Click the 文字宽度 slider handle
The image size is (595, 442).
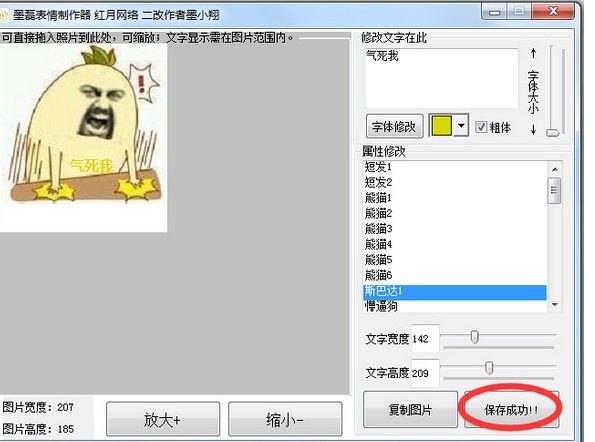click(x=474, y=337)
